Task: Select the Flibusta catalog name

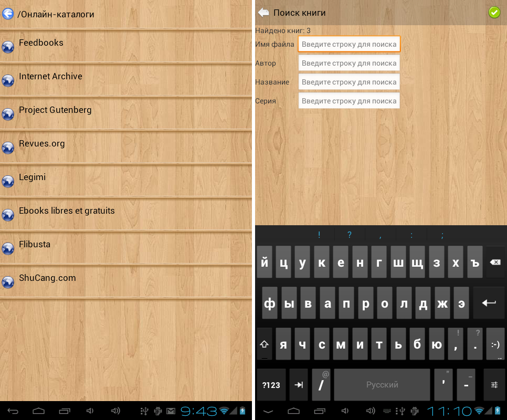Action: click(35, 245)
